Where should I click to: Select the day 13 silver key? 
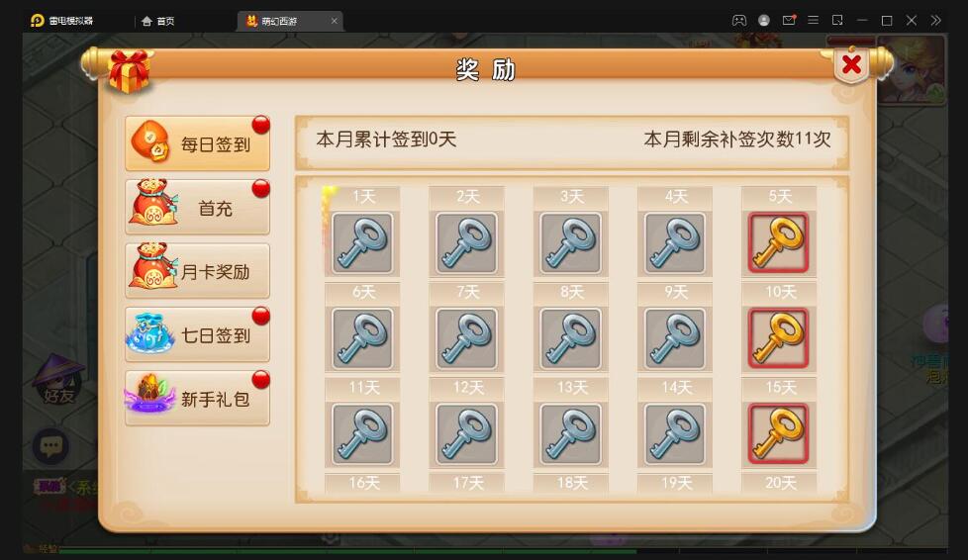(570, 434)
